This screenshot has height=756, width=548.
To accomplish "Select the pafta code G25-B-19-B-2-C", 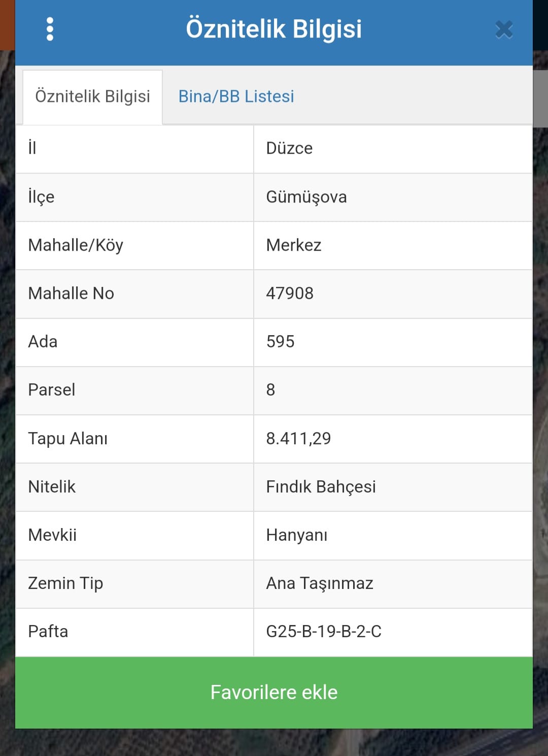I will coord(324,632).
